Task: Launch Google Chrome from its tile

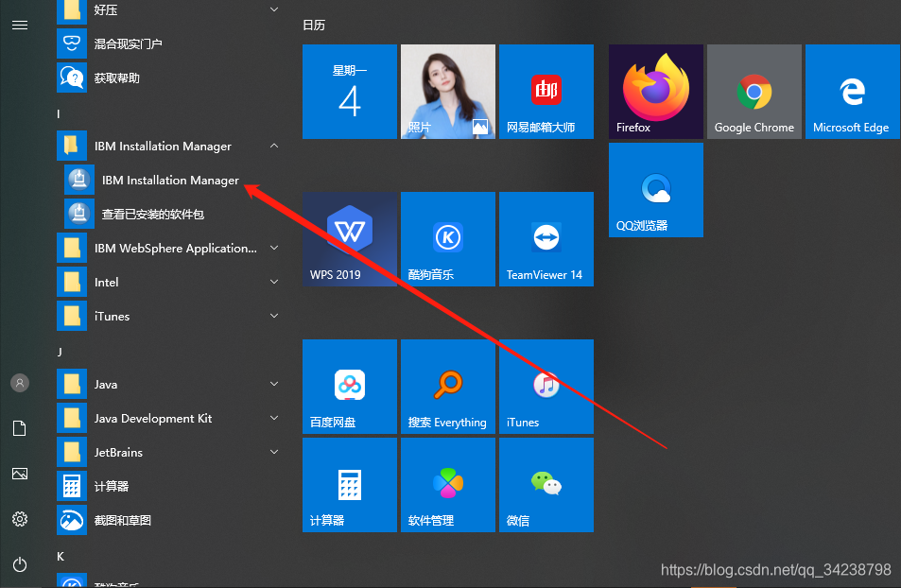Action: (x=754, y=92)
